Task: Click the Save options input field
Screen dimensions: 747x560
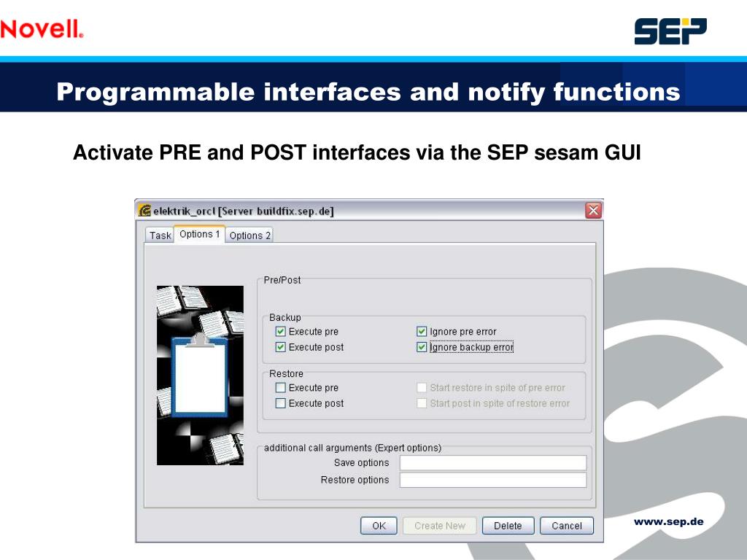Action: [492, 463]
